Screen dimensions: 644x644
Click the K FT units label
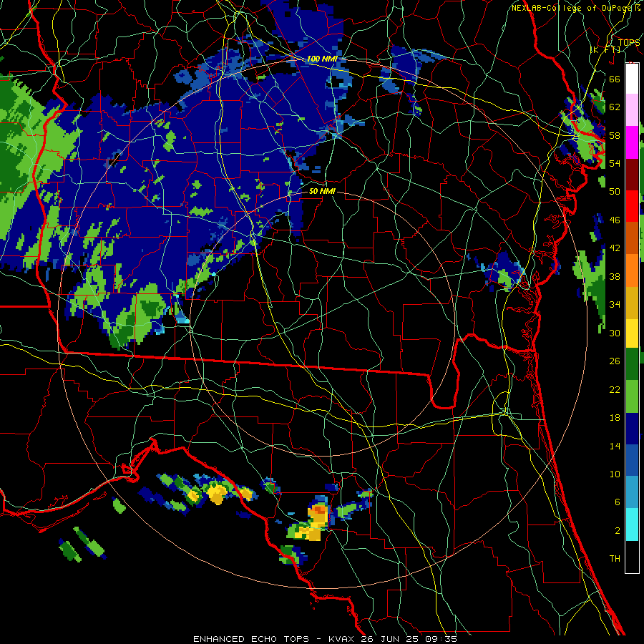pos(605,49)
